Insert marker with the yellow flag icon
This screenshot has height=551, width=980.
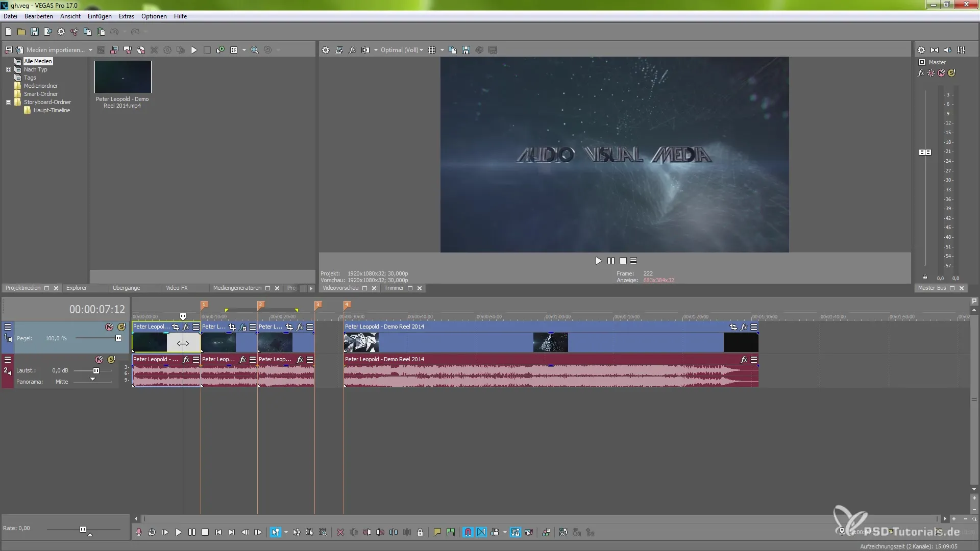437,532
